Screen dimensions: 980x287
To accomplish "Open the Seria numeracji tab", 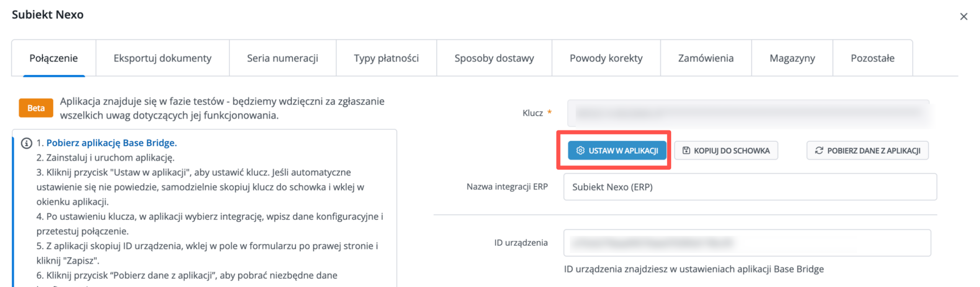I will (283, 58).
